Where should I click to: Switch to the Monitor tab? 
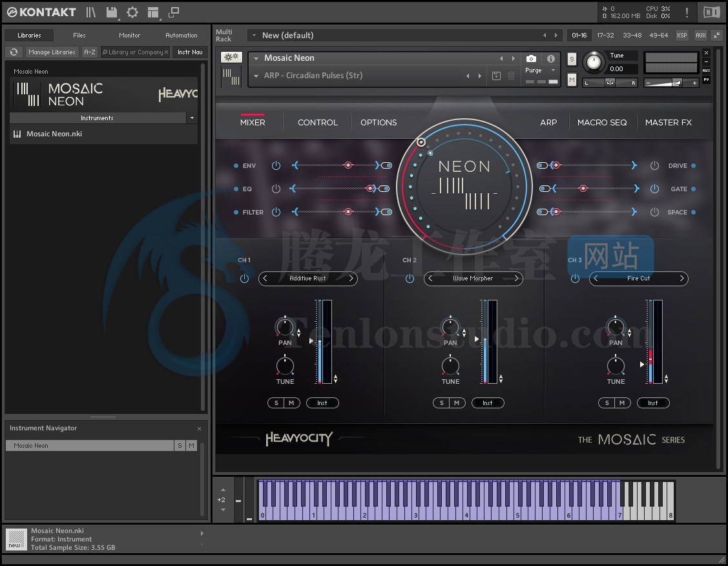[130, 36]
